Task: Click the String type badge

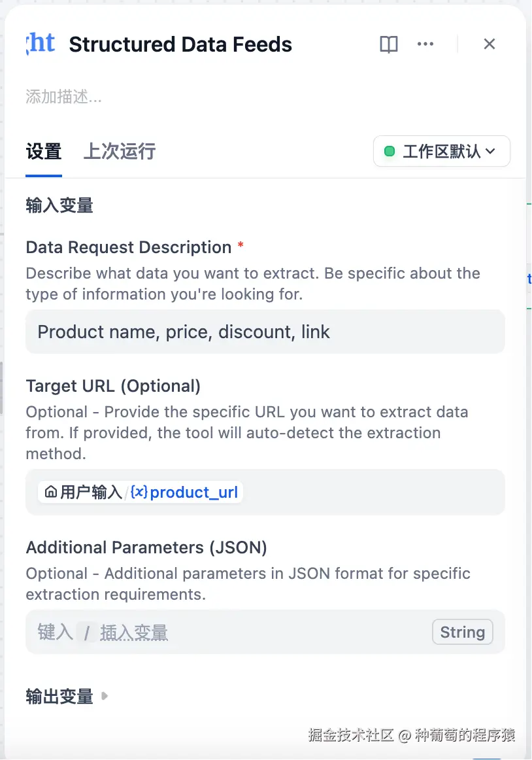Action: pyautogui.click(x=462, y=632)
